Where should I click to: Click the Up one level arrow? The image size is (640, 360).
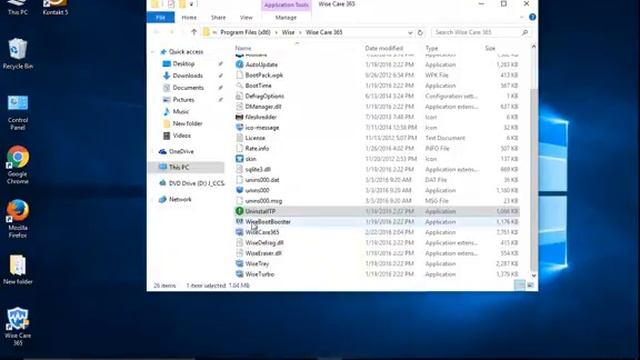[x=194, y=32]
